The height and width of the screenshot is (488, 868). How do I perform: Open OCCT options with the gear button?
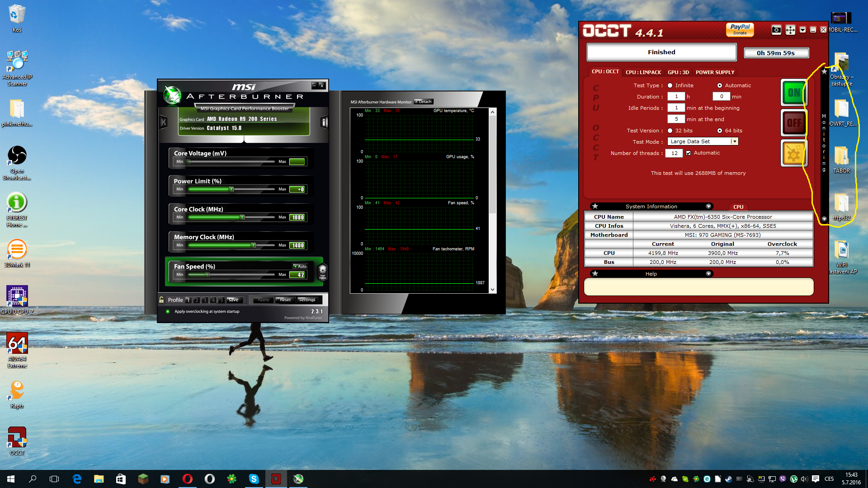[x=793, y=153]
